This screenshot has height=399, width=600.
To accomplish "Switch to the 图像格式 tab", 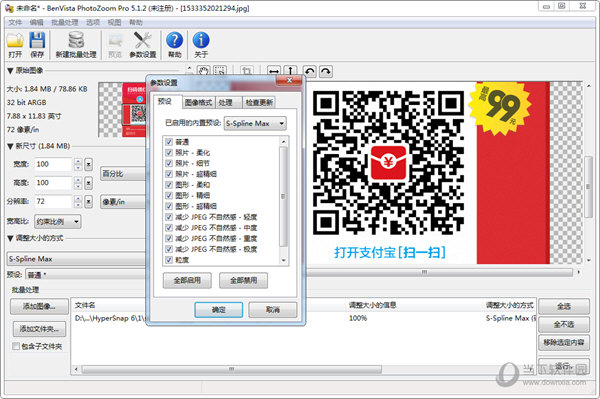I will (x=198, y=102).
